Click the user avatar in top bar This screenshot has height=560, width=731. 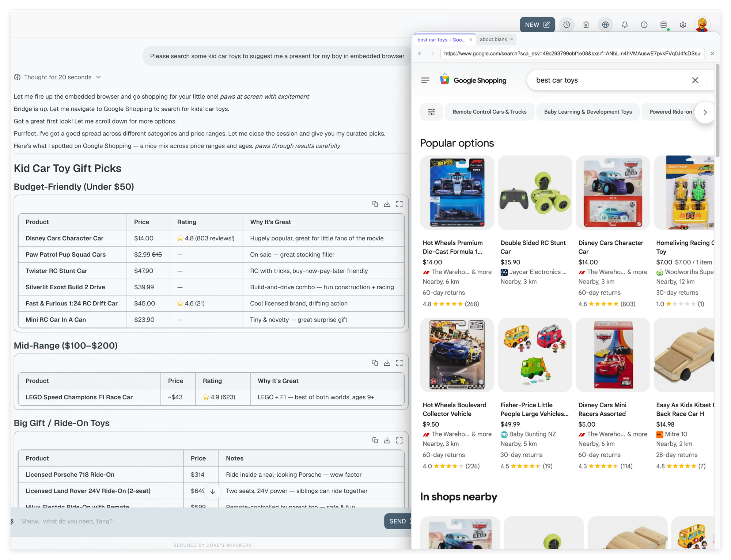click(x=702, y=24)
